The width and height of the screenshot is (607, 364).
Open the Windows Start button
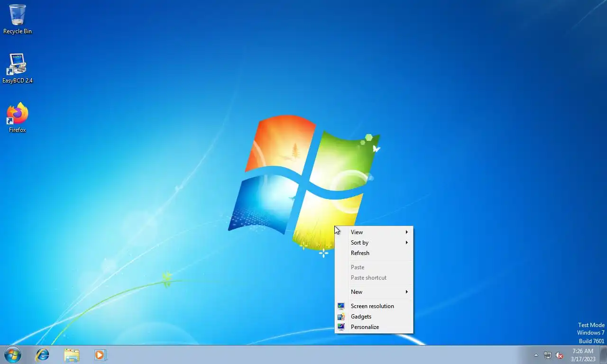[x=13, y=355]
